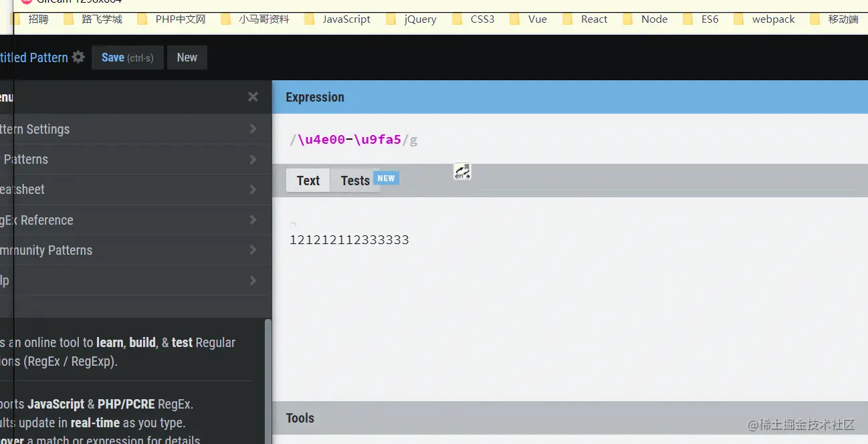Open the PHP中文网 bookmark folder
The width and height of the screenshot is (868, 444).
click(173, 19)
